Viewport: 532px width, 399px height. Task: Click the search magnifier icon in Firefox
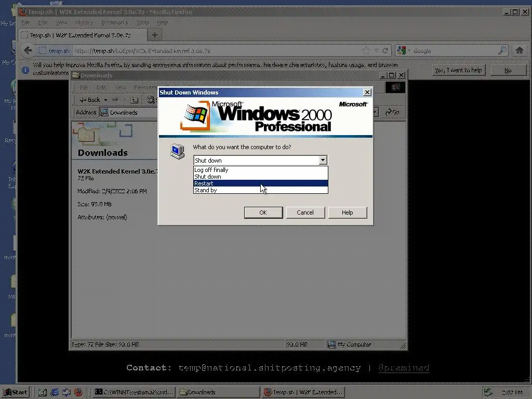pyautogui.click(x=503, y=51)
